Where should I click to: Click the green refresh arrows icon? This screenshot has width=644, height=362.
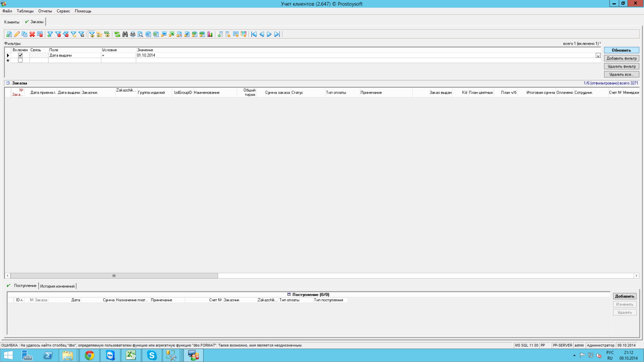(117, 34)
